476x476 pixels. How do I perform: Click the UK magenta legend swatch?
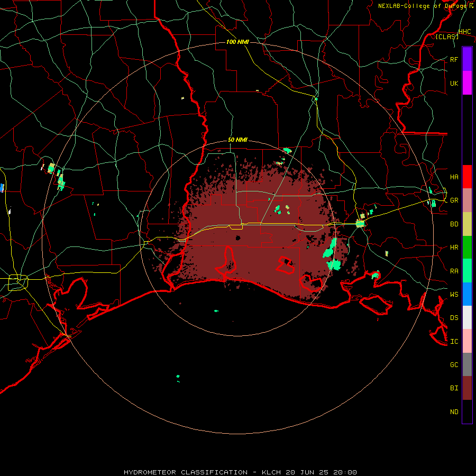click(x=467, y=83)
